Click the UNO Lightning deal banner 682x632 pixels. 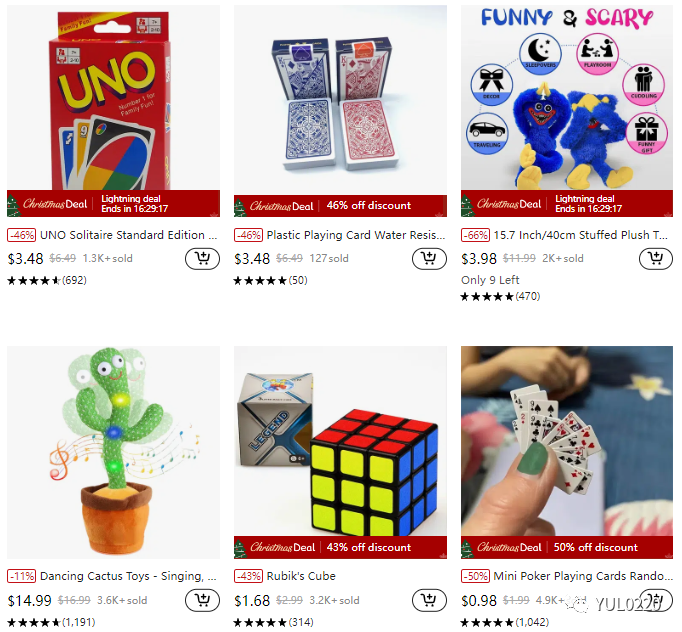point(114,204)
